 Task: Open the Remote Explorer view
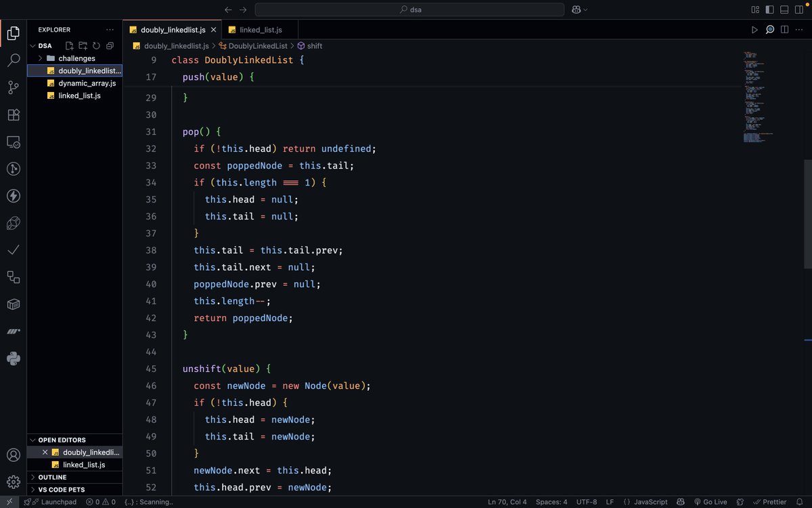click(x=13, y=142)
